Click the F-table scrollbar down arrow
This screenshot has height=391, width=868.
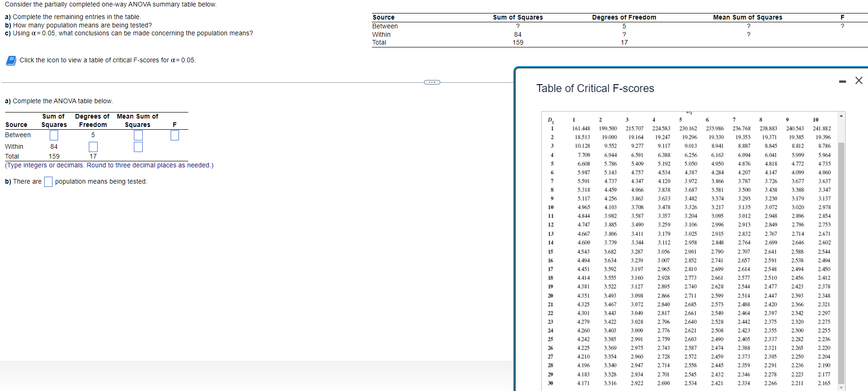click(x=841, y=387)
